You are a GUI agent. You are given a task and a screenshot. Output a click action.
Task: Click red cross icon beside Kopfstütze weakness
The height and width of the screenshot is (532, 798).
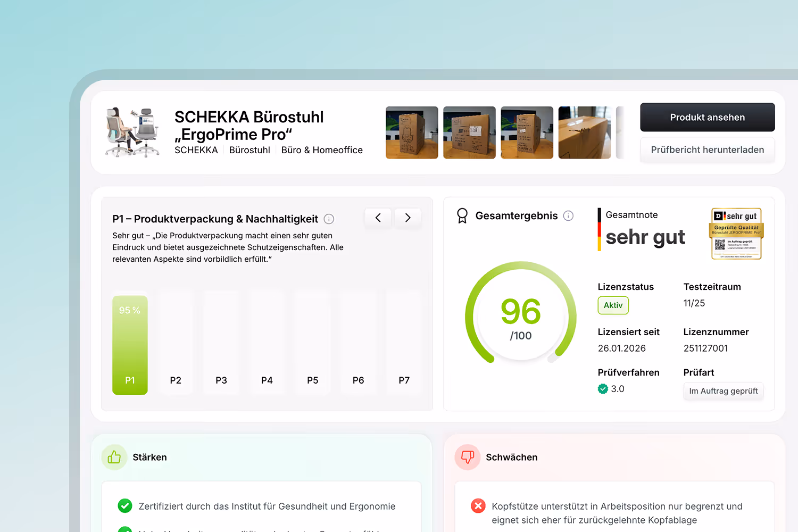point(478,505)
